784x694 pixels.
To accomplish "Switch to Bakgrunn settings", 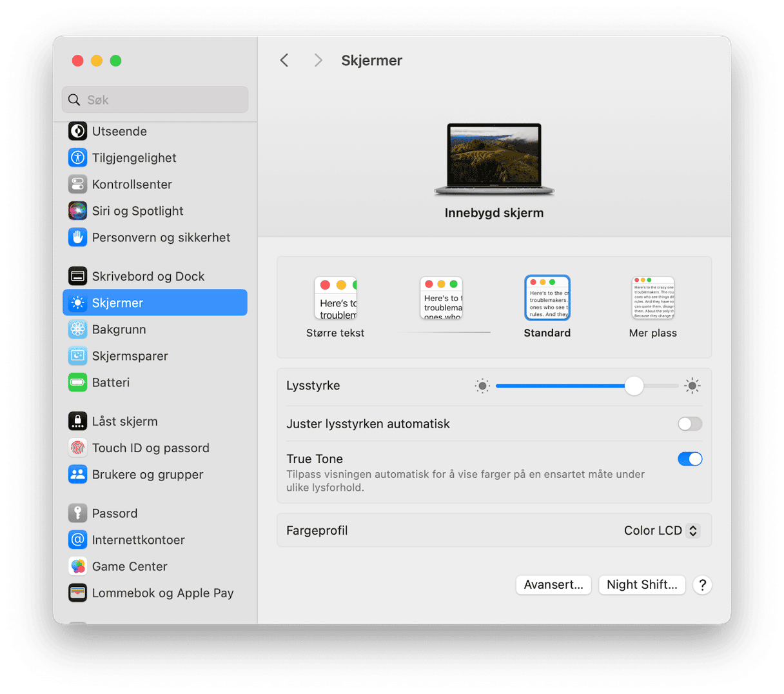I will click(119, 330).
